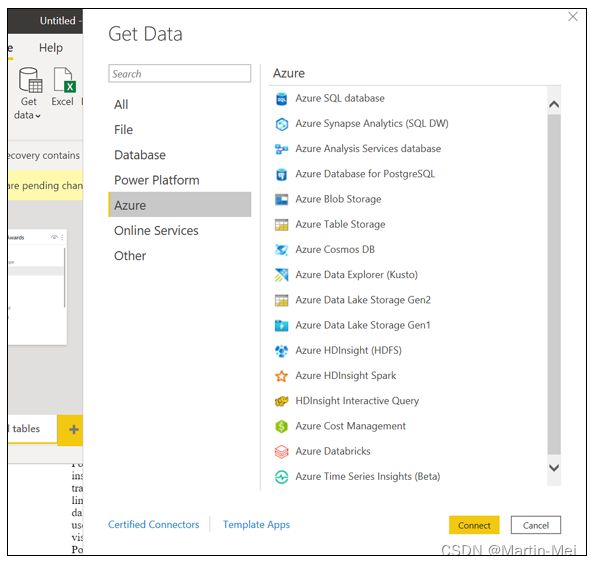Add a new page with the plus button
591x566 pixels.
tap(73, 430)
